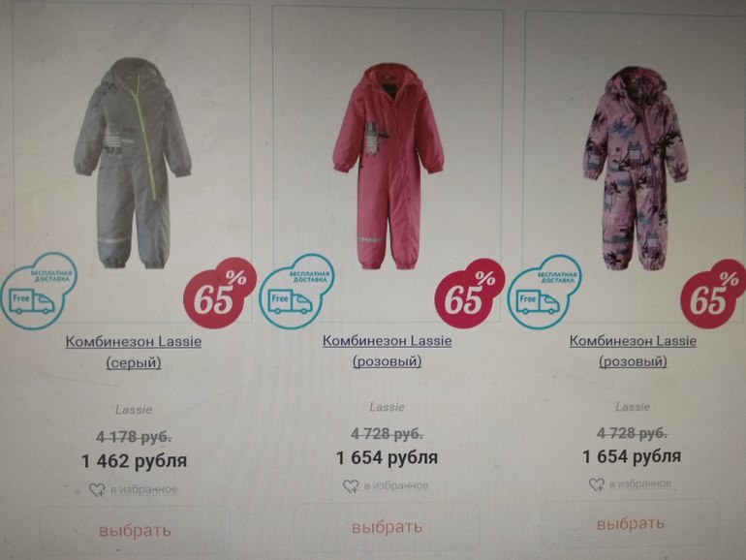
Task: Open the palm-patterned pink jumpsuit image
Action: [636, 169]
